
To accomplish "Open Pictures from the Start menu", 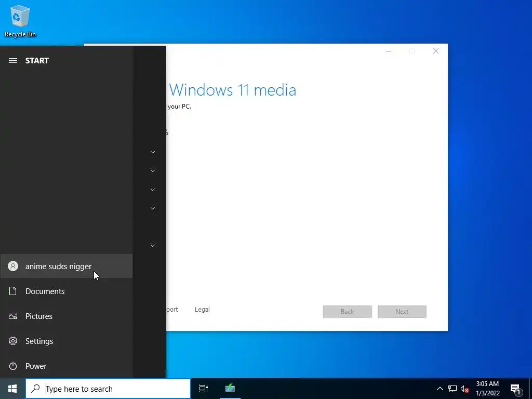I will pos(66,316).
